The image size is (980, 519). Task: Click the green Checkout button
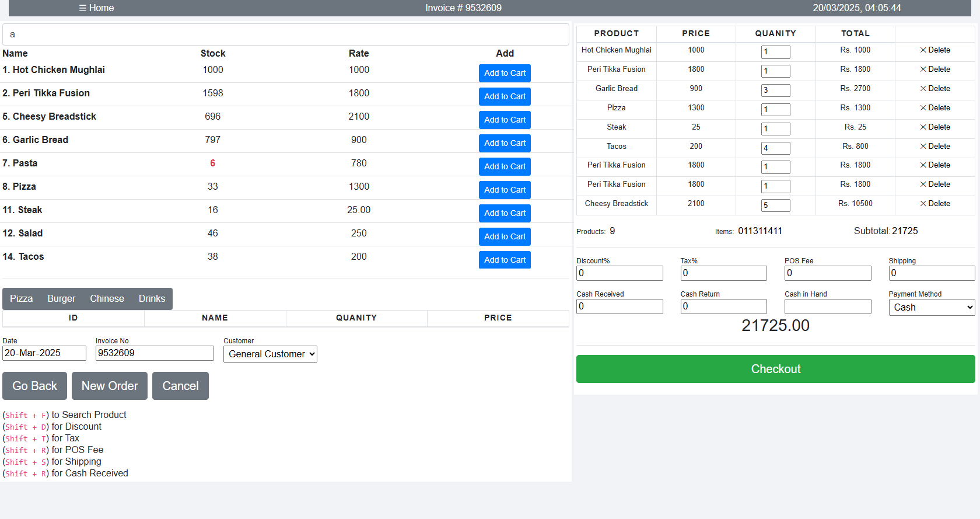(x=775, y=369)
